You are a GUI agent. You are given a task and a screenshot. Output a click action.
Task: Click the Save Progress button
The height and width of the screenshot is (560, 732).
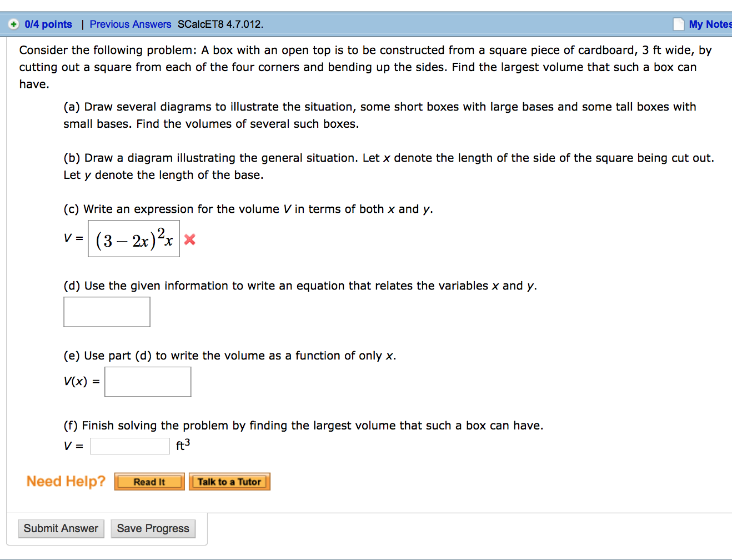153,528
